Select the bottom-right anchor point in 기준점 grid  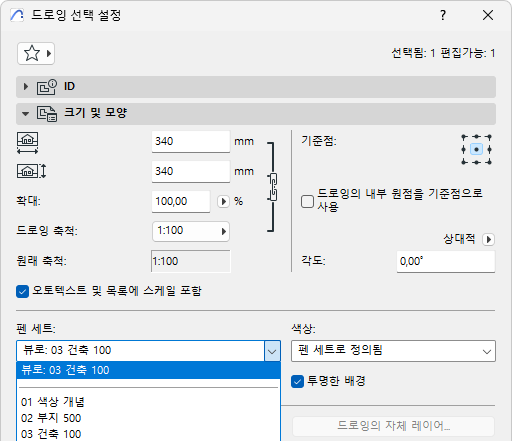(489, 162)
